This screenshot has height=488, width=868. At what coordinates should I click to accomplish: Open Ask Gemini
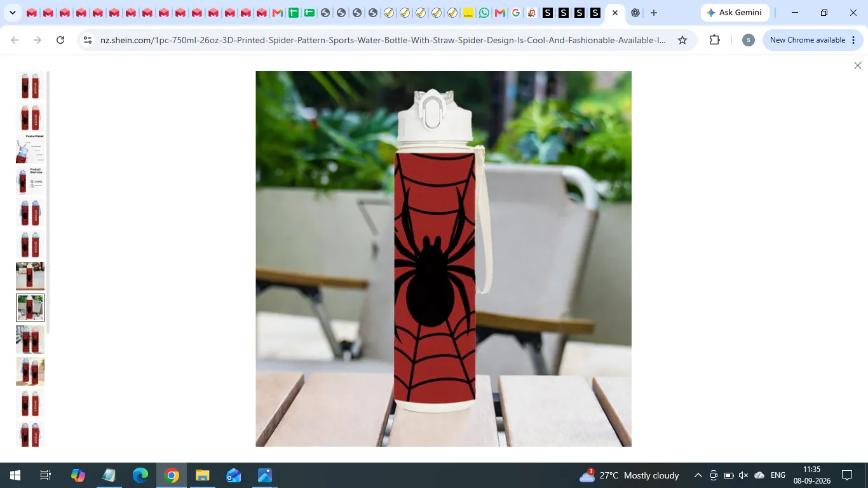735,13
